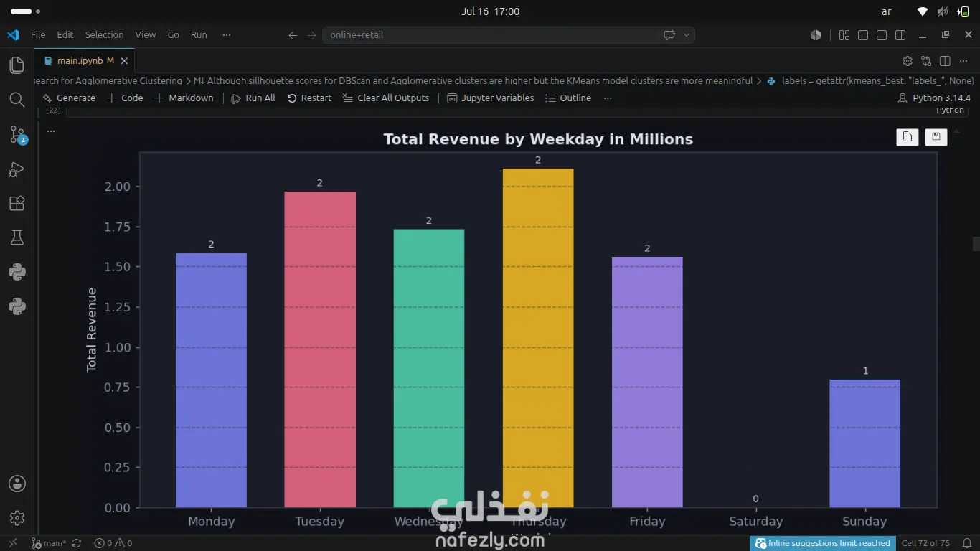Click the Cell 72 of 75 status entry
Viewport: 980px width, 551px height.
point(925,543)
